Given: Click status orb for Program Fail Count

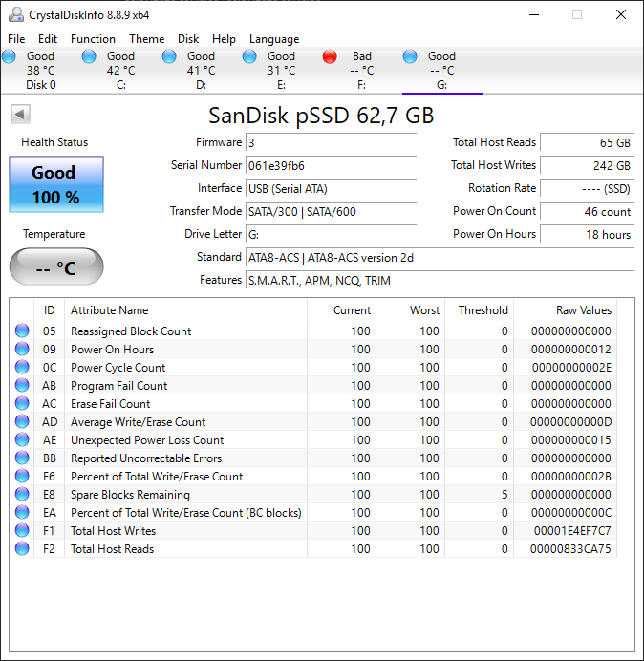Looking at the screenshot, I should click(22, 385).
